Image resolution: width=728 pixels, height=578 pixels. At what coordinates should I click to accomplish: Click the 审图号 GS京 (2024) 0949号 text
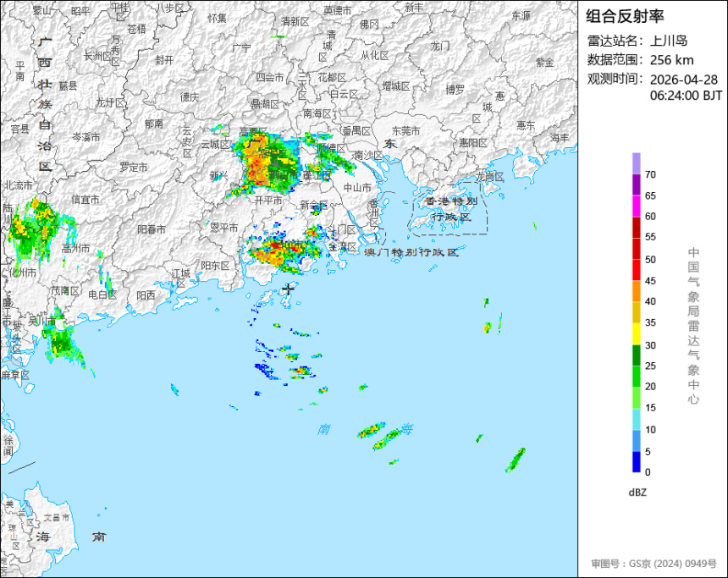[x=654, y=564]
